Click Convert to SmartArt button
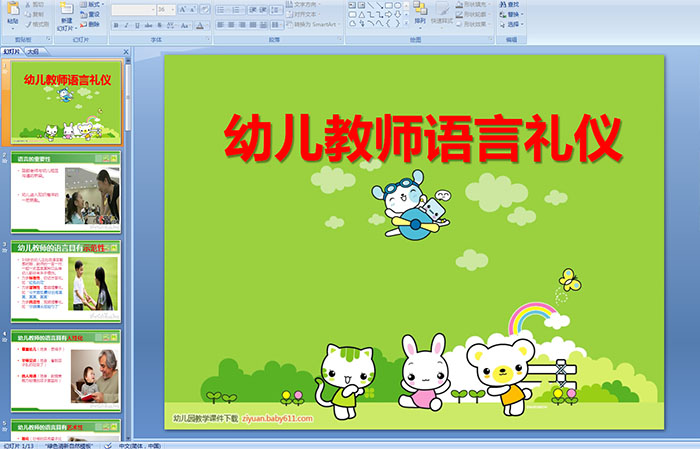This screenshot has height=449, width=700. tap(313, 24)
